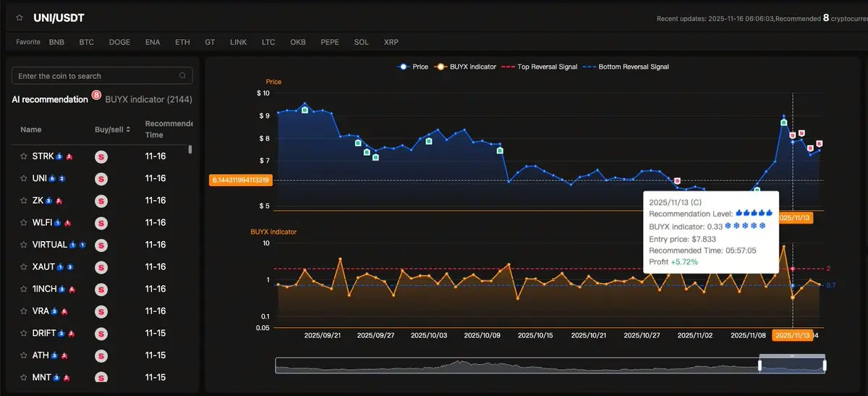This screenshot has height=396, width=868.
Task: Star the WLFI row
Action: [24, 223]
